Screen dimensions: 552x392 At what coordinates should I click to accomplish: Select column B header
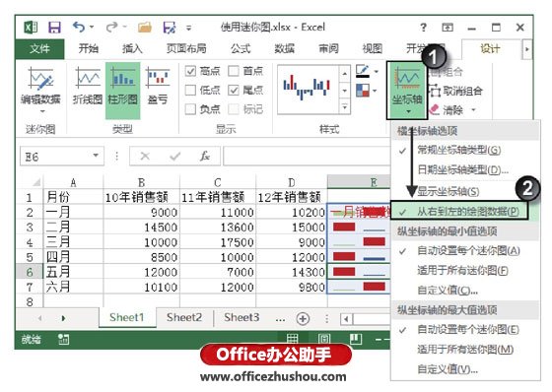click(142, 182)
